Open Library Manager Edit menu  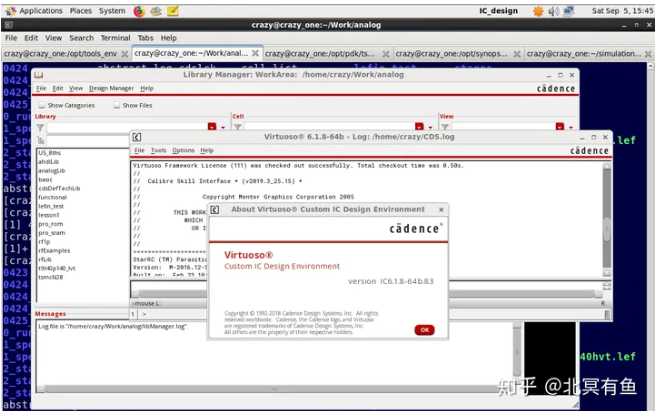click(x=58, y=89)
